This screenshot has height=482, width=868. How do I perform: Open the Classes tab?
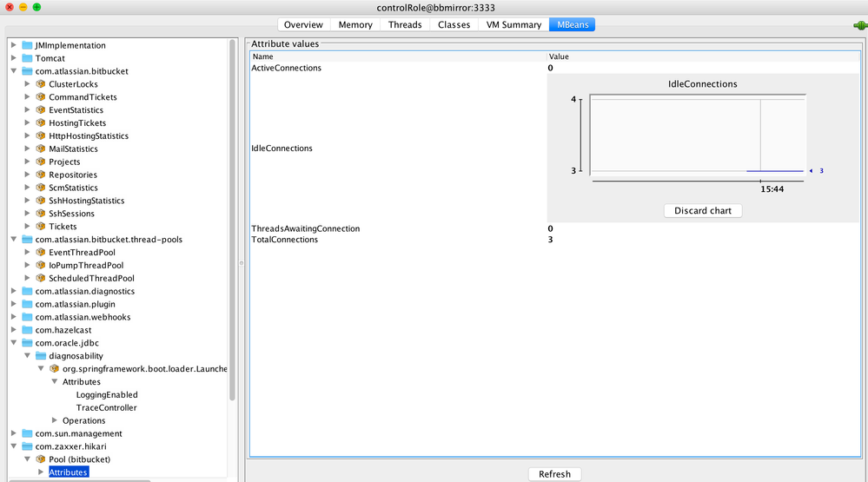tap(454, 25)
